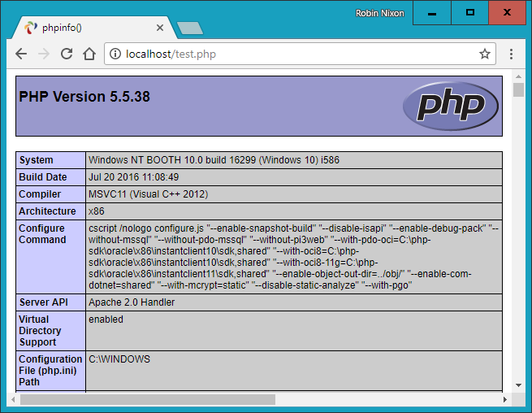Screen dimensions: 532x413
Task: View site information icon in address bar
Action: 115,54
